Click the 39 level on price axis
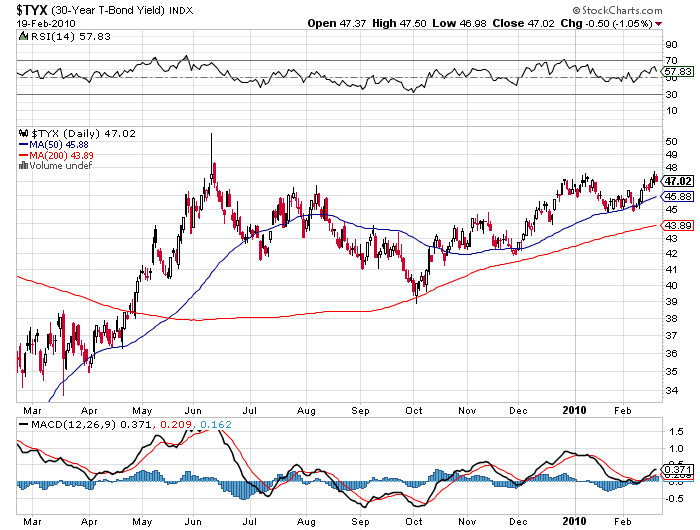The height and width of the screenshot is (530, 700). point(671,301)
